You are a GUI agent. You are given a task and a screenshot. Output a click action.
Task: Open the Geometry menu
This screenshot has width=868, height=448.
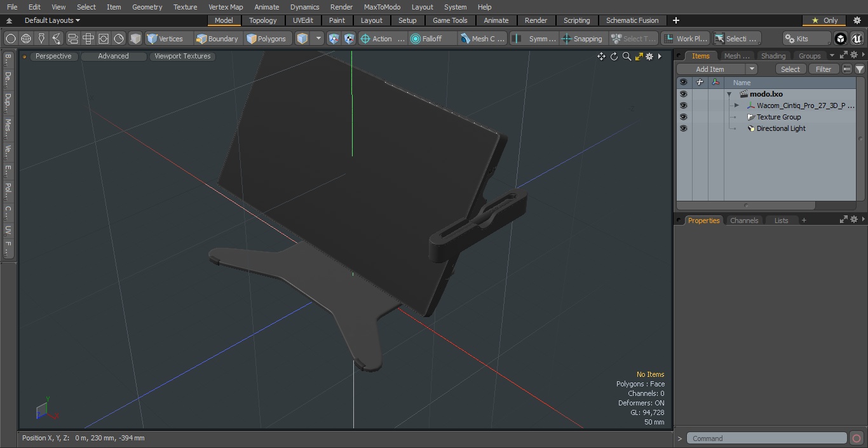(147, 7)
